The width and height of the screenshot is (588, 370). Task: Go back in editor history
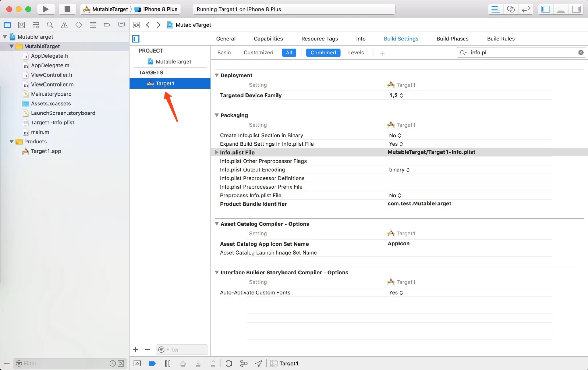coord(148,25)
